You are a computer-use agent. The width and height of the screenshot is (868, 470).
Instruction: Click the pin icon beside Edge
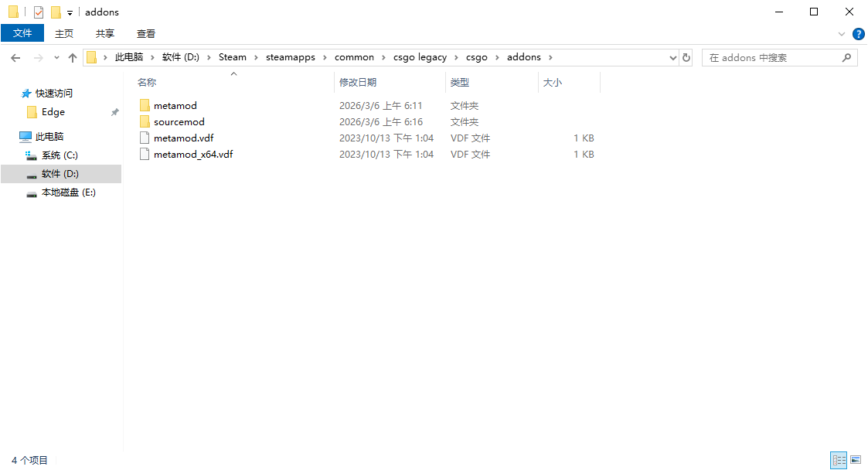[114, 112]
